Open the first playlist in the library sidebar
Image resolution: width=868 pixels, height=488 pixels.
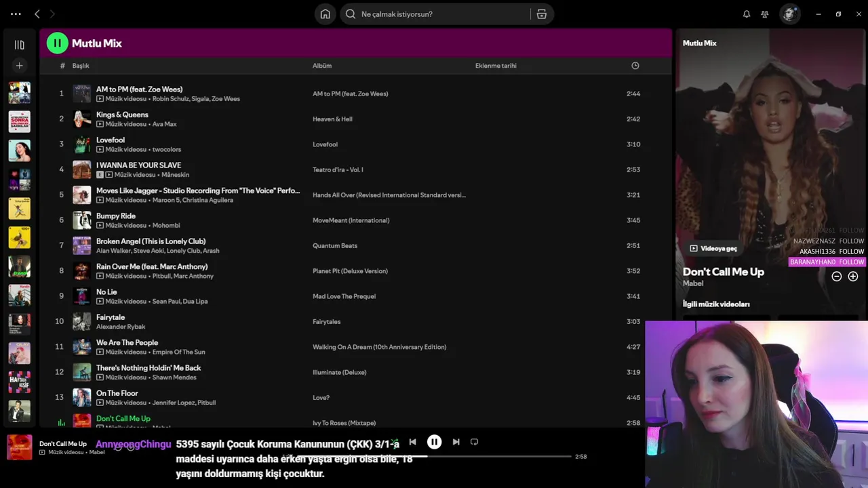tap(19, 93)
